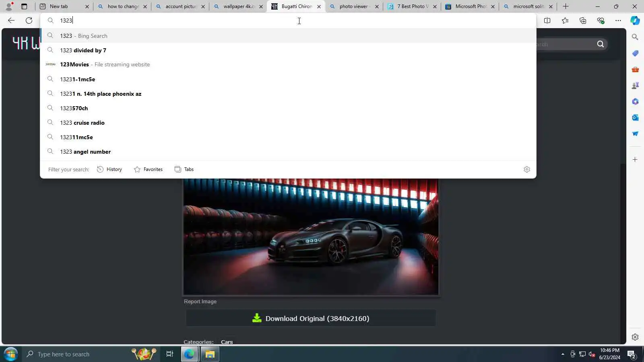
Task: Select '132311mc5e' suggestion
Action: [x=288, y=137]
